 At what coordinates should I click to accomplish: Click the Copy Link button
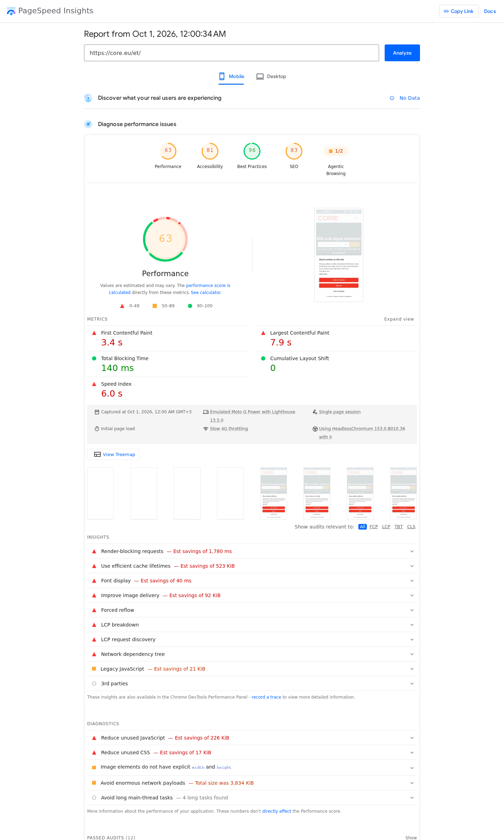[x=459, y=11]
